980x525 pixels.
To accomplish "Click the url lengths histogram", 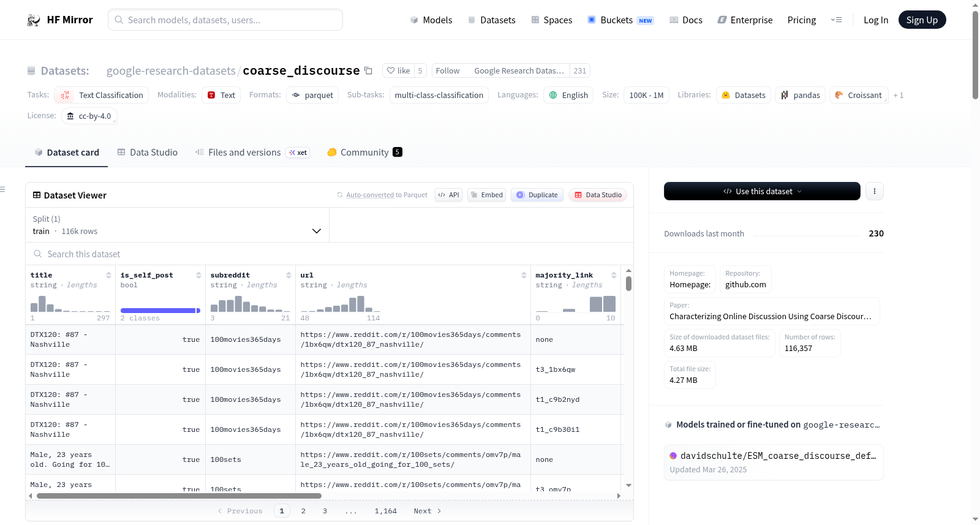I will 340,304.
